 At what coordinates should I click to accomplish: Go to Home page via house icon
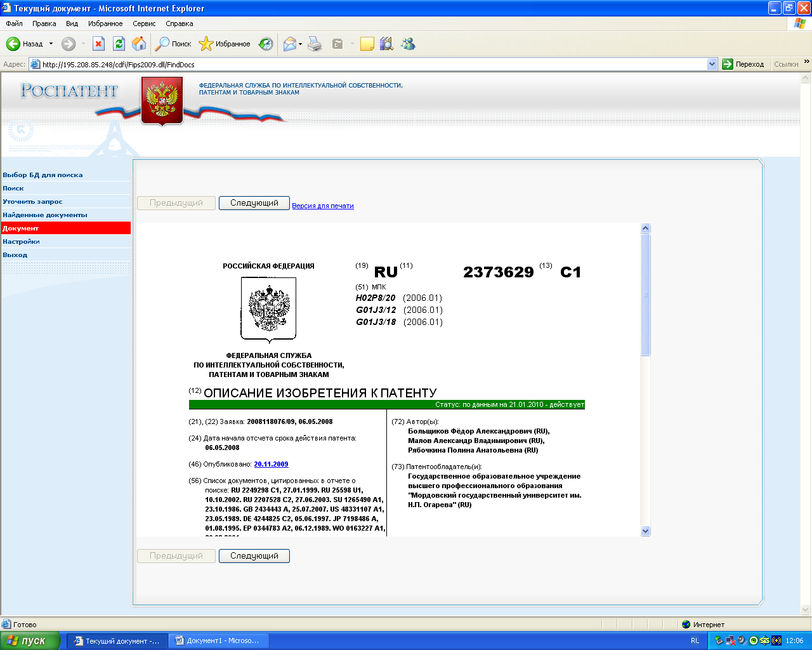coord(139,44)
